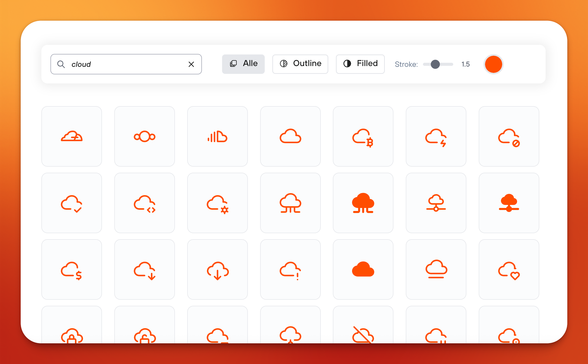Select the cloud settings gear icon
The width and height of the screenshot is (588, 364).
tap(218, 203)
